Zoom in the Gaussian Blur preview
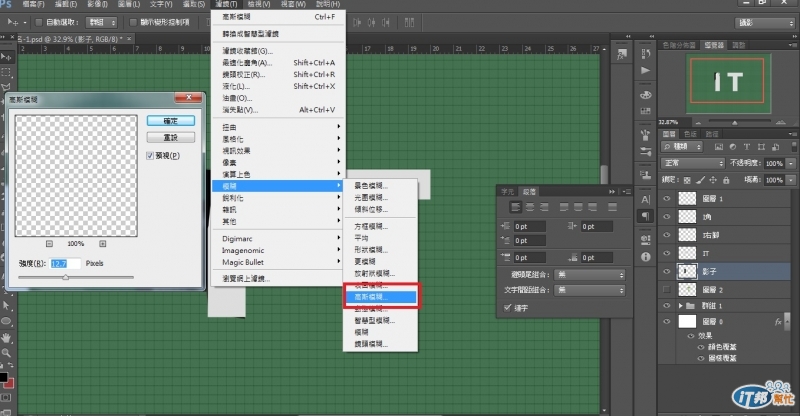The height and width of the screenshot is (416, 800). (x=103, y=244)
